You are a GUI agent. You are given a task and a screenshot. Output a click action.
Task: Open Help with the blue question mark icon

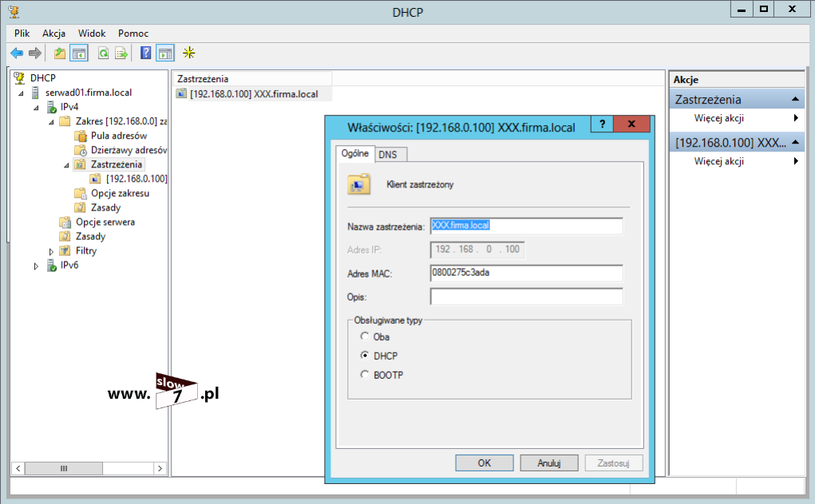point(146,53)
